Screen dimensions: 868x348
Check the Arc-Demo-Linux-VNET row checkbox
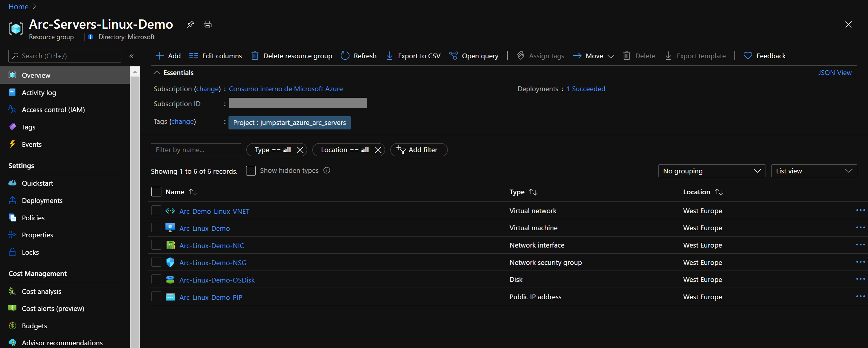(156, 210)
